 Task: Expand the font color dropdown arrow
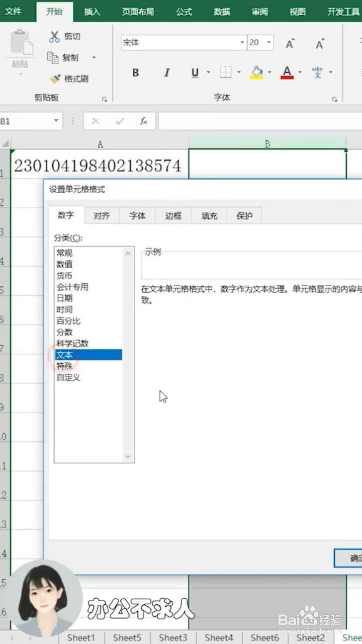coord(300,72)
